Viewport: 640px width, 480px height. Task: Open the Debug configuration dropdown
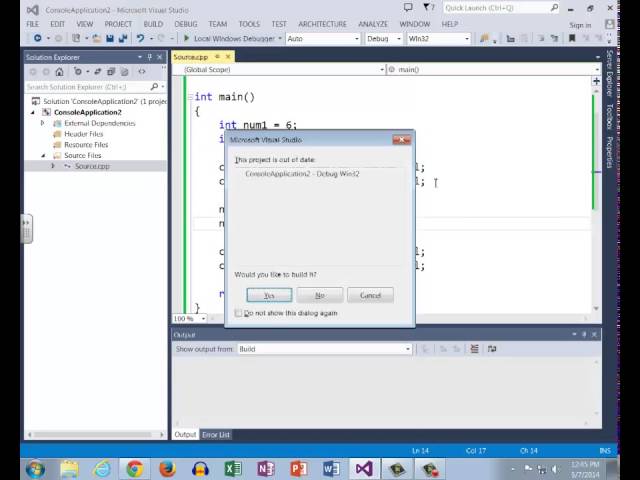[384, 38]
